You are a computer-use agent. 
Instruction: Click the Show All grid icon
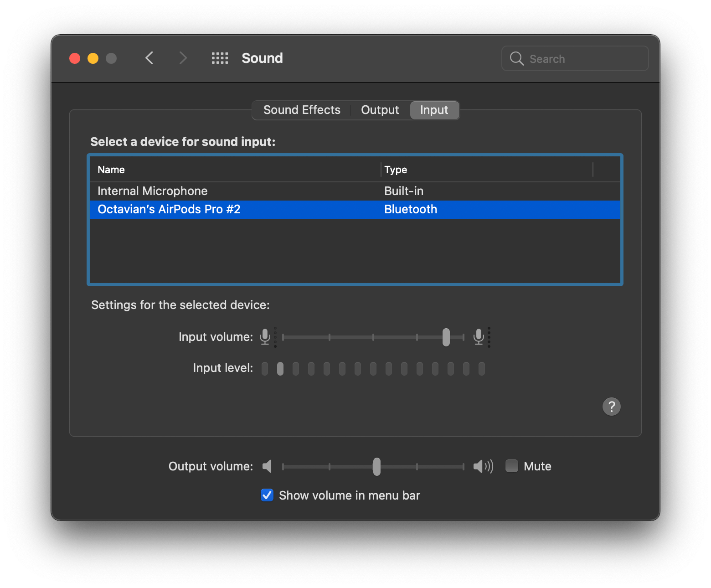[x=220, y=58]
